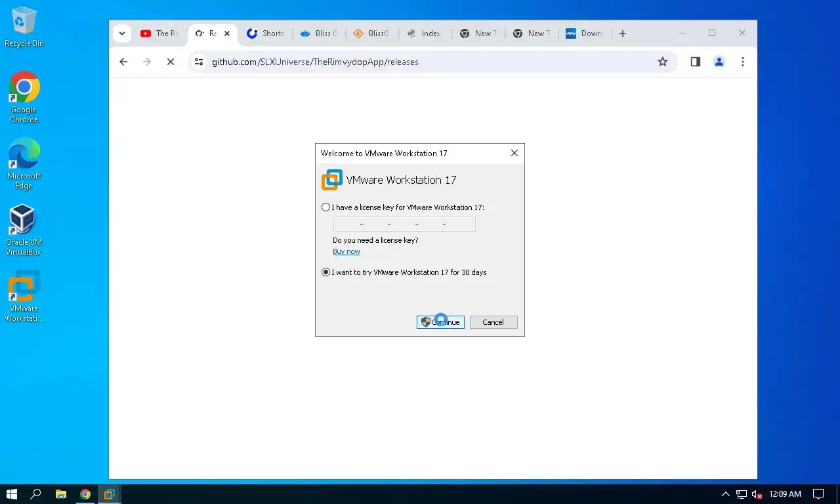Click the muted volume tray icon
840x504 pixels.
pyautogui.click(x=757, y=494)
